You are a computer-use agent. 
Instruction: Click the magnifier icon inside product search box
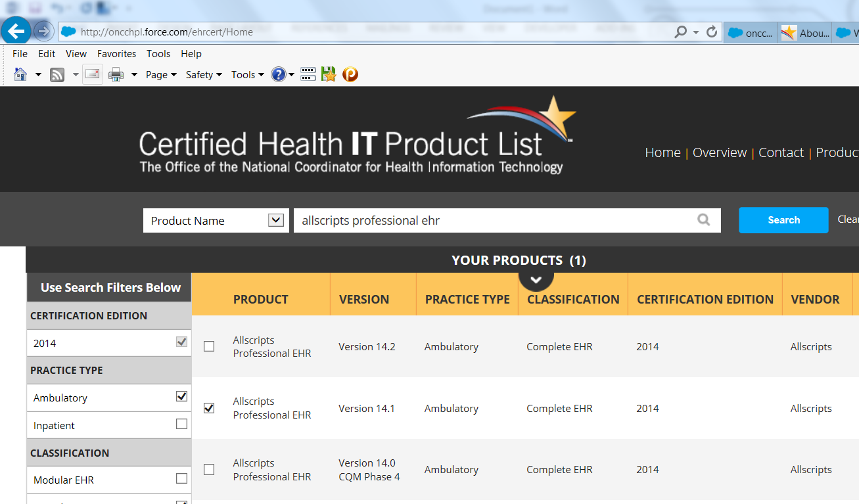[704, 220]
